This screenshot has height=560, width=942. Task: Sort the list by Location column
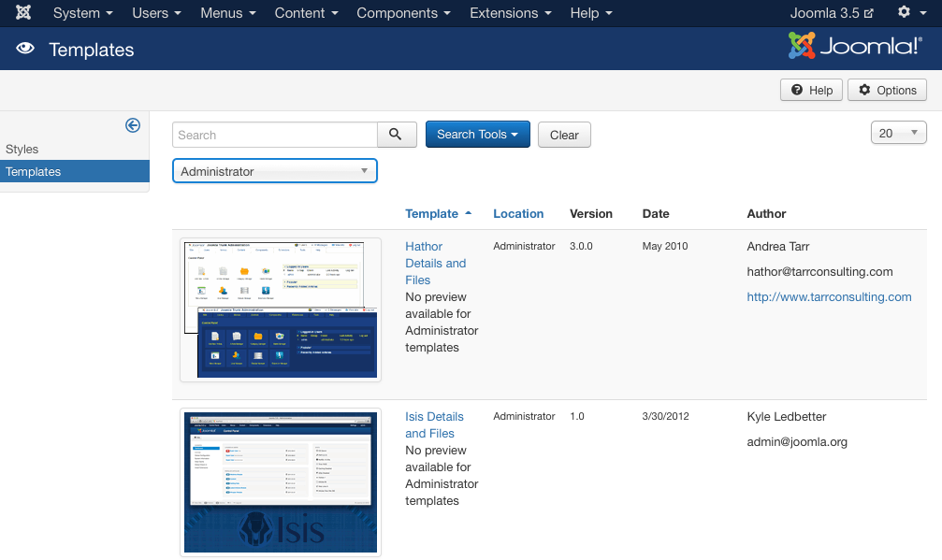click(518, 214)
